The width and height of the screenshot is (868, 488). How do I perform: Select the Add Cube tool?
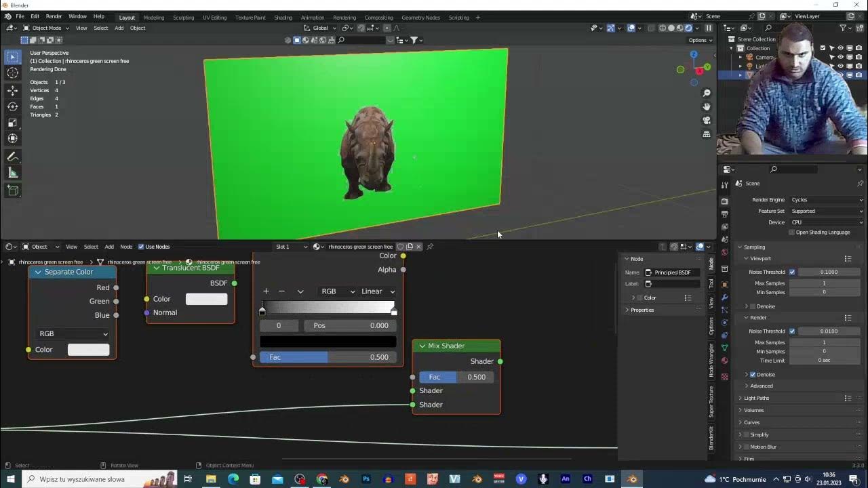[12, 191]
